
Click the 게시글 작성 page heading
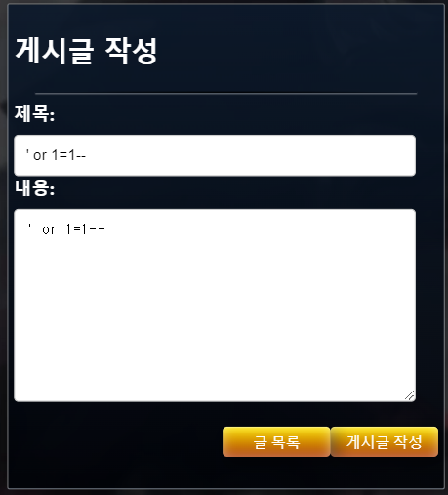[86, 51]
